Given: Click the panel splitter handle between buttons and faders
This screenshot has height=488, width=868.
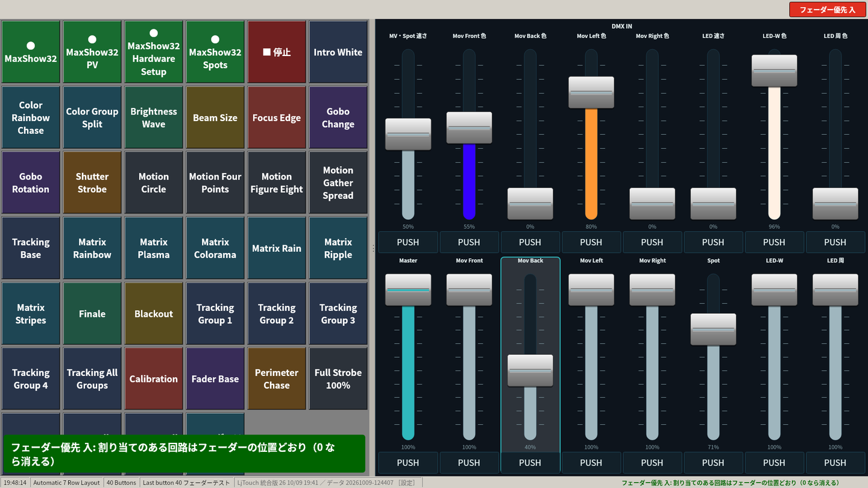Looking at the screenshot, I should point(373,248).
